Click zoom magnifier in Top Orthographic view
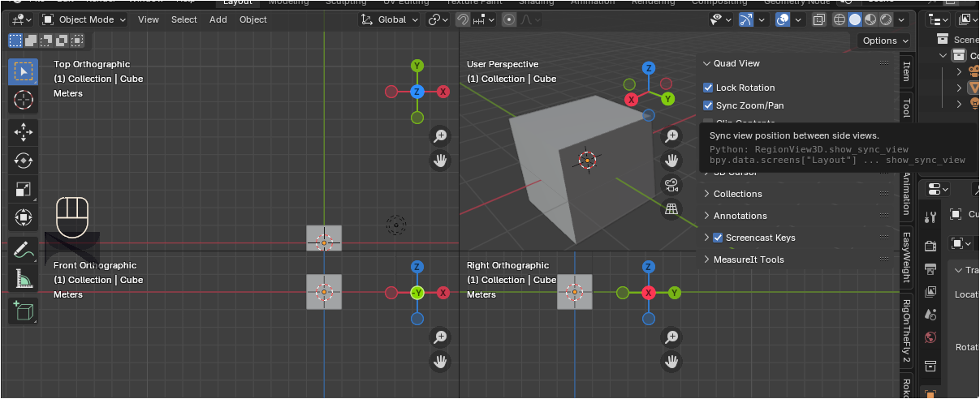 pos(440,136)
